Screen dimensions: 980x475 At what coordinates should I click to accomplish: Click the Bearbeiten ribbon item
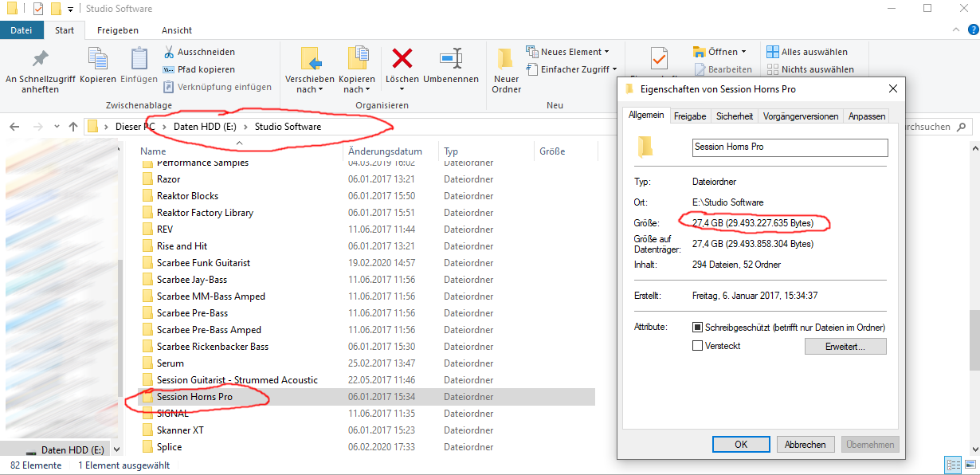click(x=722, y=69)
